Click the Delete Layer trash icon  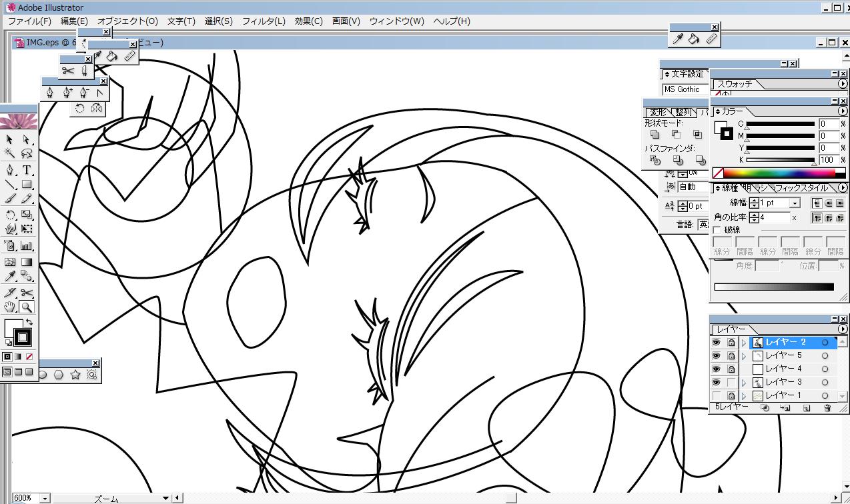827,407
